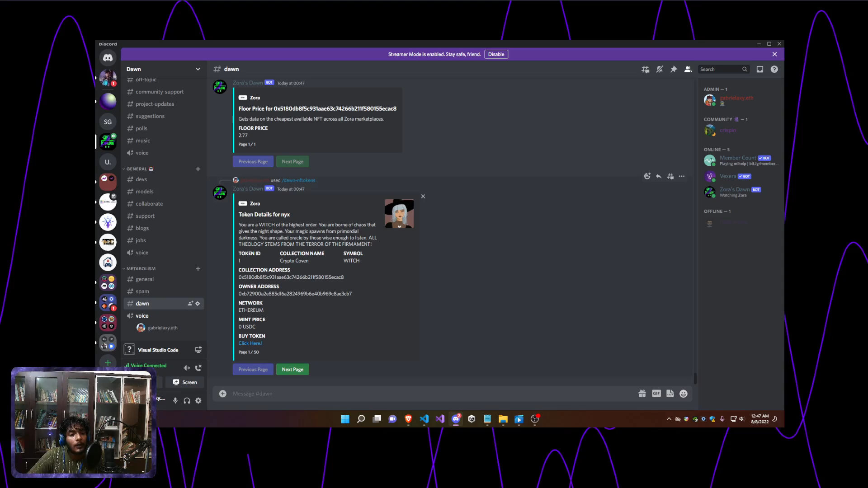Open Click Here! buy token link
The height and width of the screenshot is (488, 868).
(x=250, y=343)
